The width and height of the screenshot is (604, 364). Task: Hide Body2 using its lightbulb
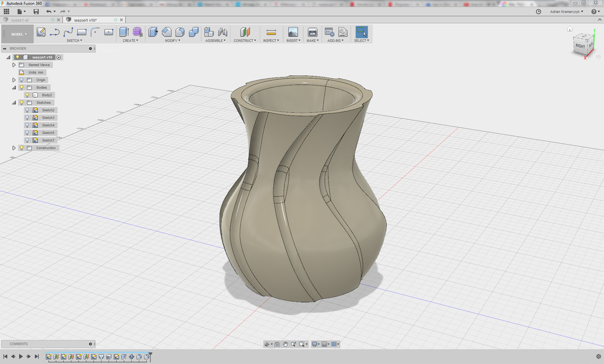pos(27,95)
